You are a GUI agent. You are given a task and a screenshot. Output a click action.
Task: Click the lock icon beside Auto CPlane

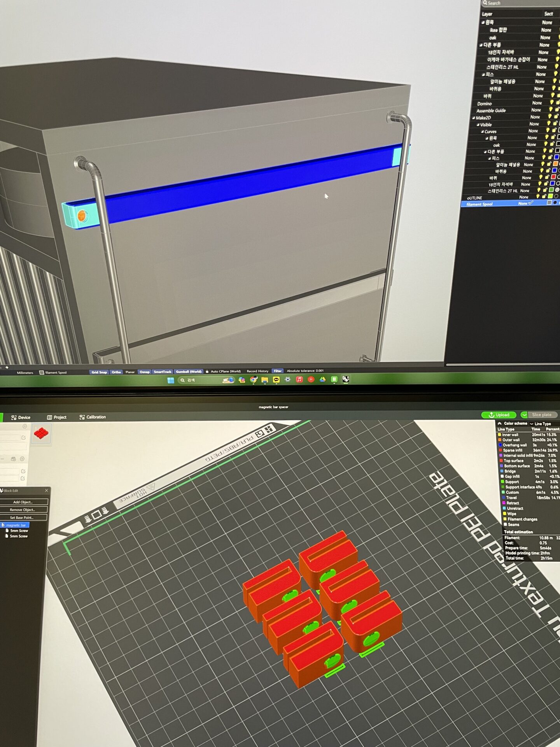click(x=207, y=372)
